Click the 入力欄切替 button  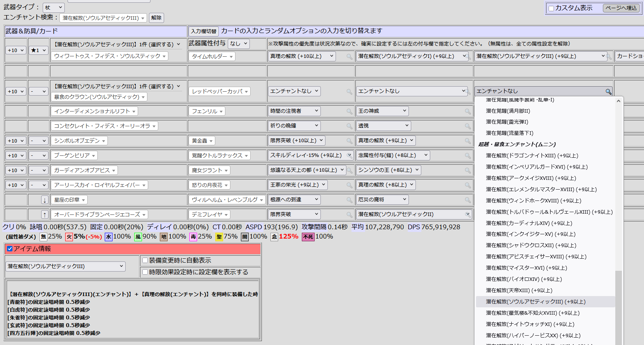click(x=204, y=31)
